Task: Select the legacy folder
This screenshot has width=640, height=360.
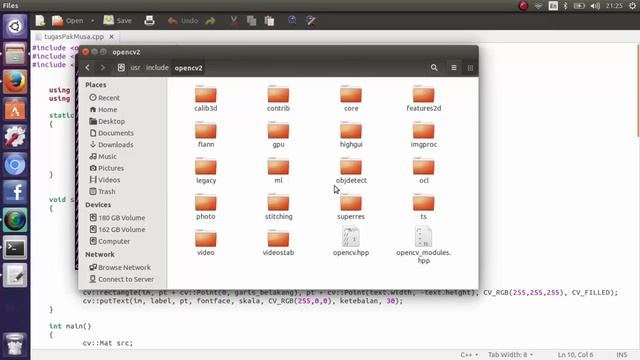Action: tap(206, 170)
